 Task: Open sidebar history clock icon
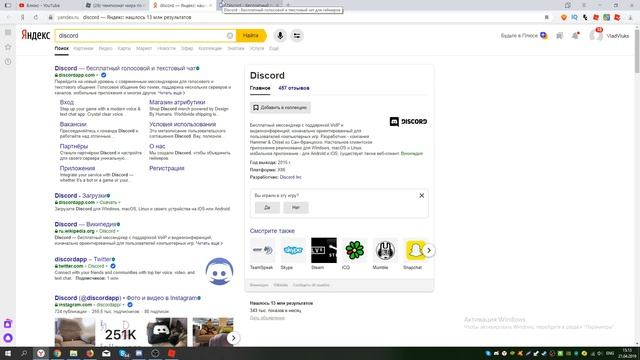8,62
